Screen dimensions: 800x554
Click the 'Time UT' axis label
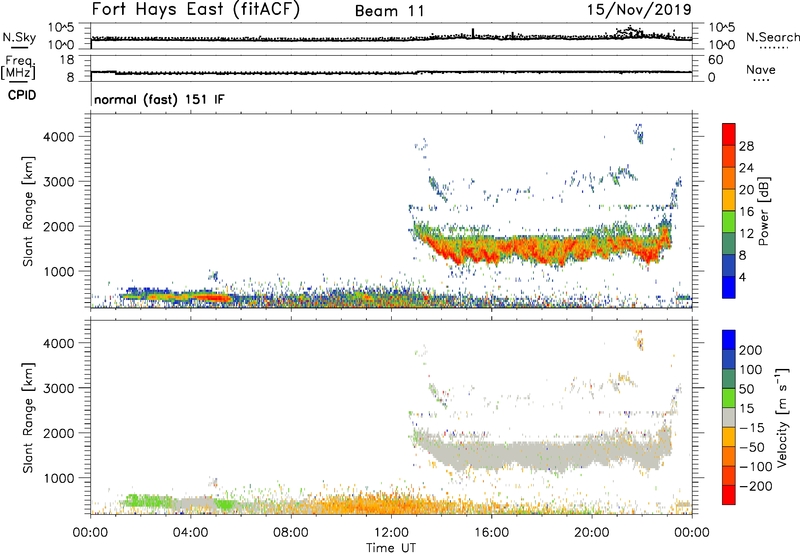pos(391,547)
